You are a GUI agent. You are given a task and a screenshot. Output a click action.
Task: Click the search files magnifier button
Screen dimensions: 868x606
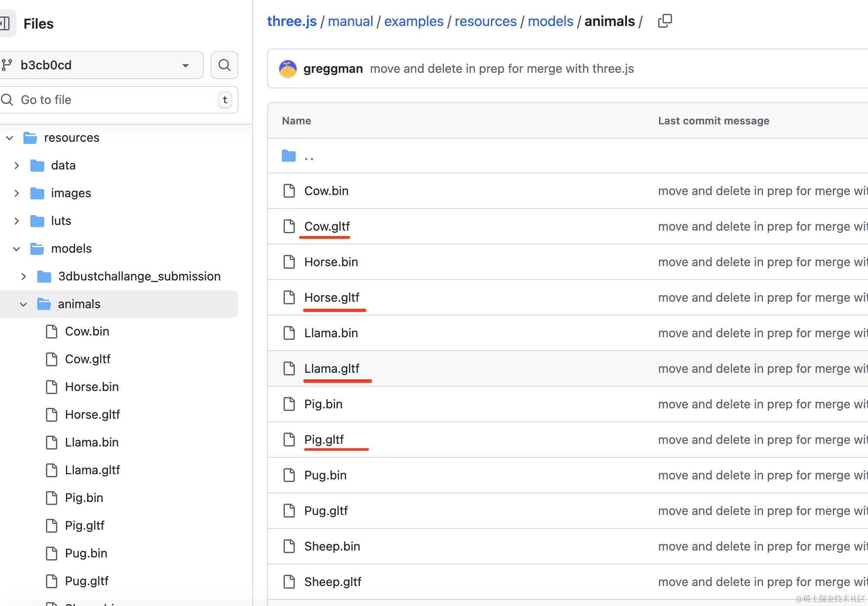(224, 65)
